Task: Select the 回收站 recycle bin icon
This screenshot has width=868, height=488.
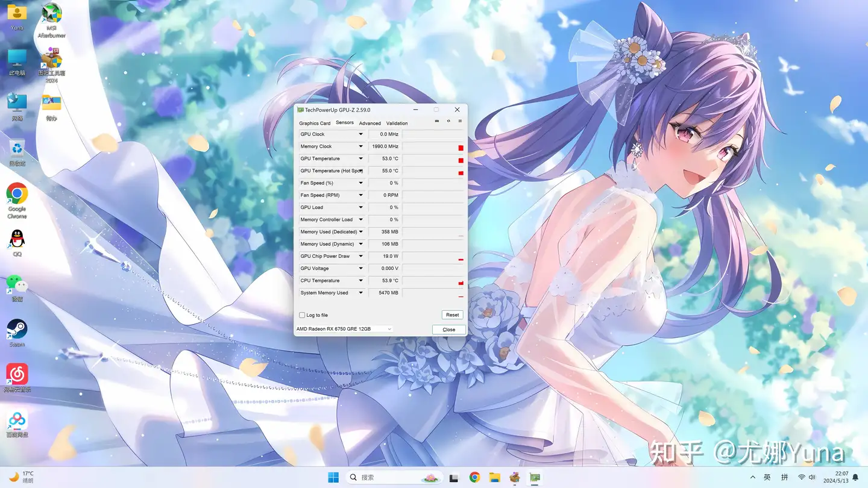Action: (x=17, y=152)
